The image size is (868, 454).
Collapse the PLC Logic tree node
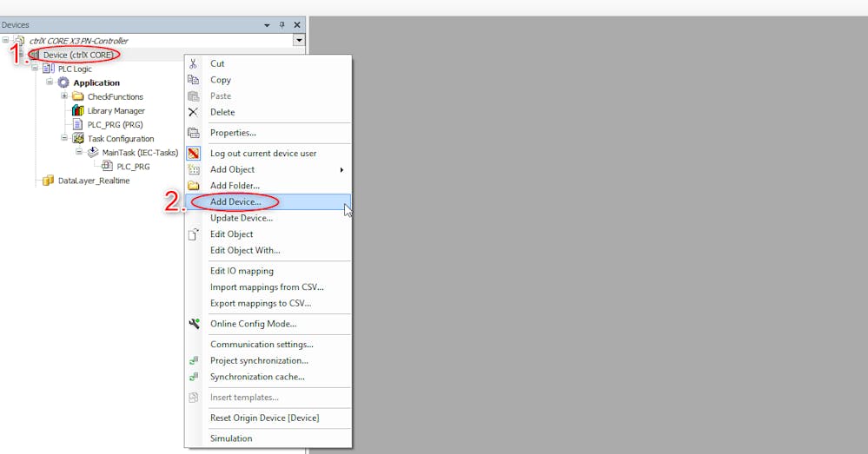35,68
